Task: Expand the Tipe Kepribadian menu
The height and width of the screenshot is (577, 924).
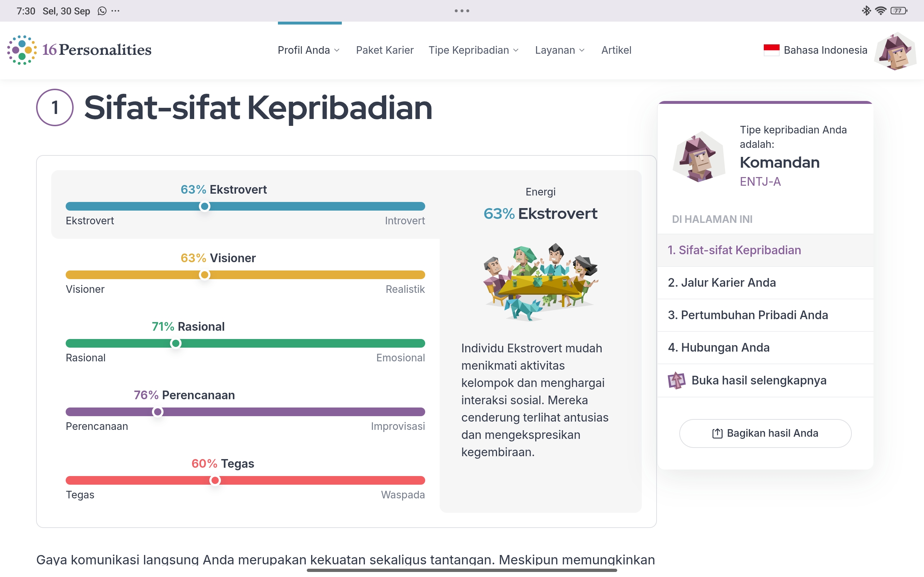Action: pos(474,50)
